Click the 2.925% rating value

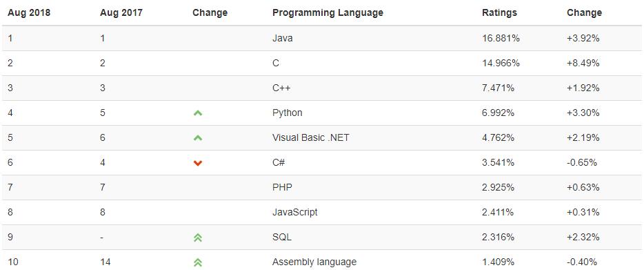click(x=499, y=187)
